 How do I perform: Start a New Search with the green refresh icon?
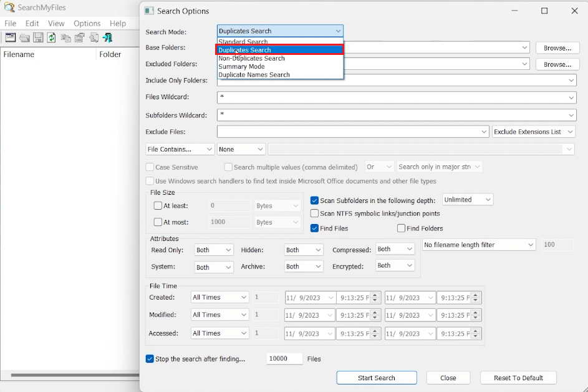click(52, 37)
